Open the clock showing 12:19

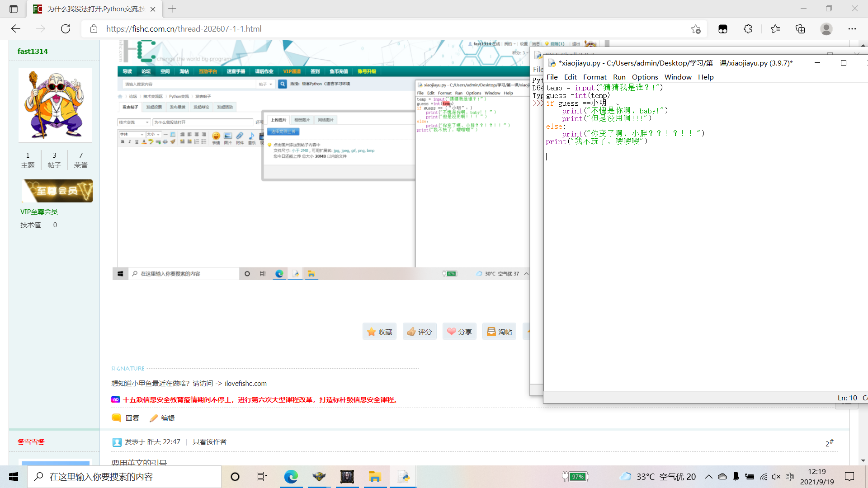click(x=817, y=477)
